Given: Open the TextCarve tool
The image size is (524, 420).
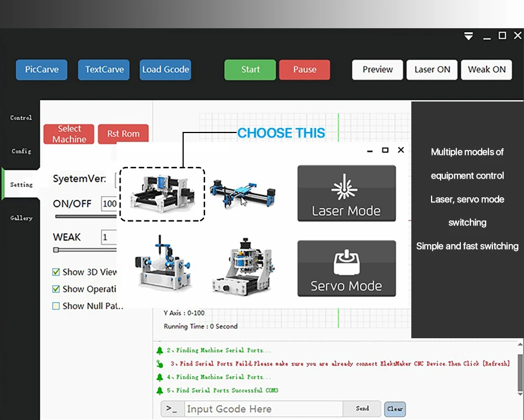Looking at the screenshot, I should [x=104, y=69].
